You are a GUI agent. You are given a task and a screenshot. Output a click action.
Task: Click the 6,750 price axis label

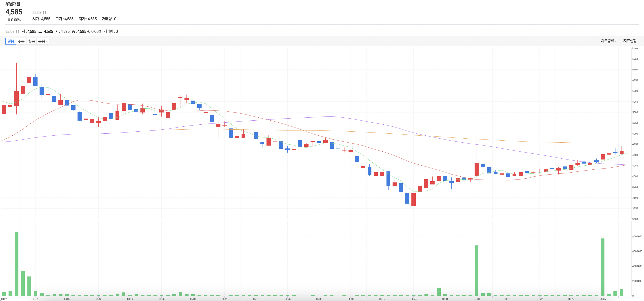point(635,59)
